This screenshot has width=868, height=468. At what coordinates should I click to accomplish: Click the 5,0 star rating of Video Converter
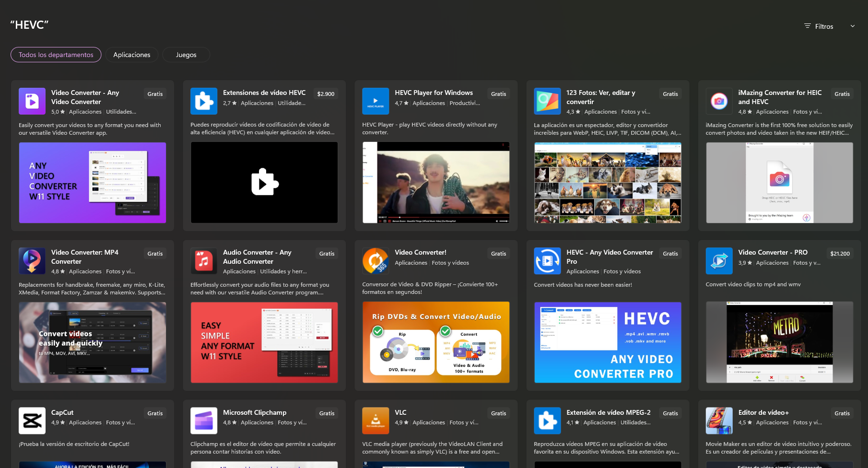click(x=58, y=112)
